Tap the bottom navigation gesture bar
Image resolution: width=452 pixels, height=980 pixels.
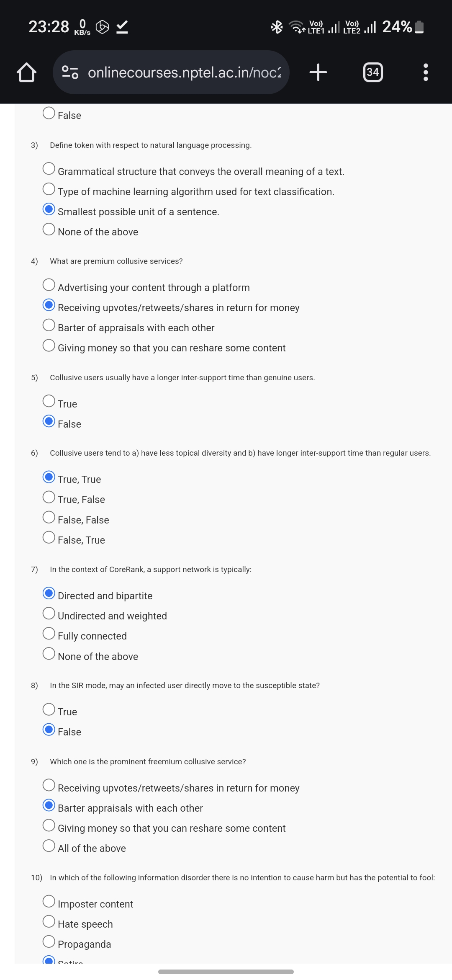tap(226, 972)
